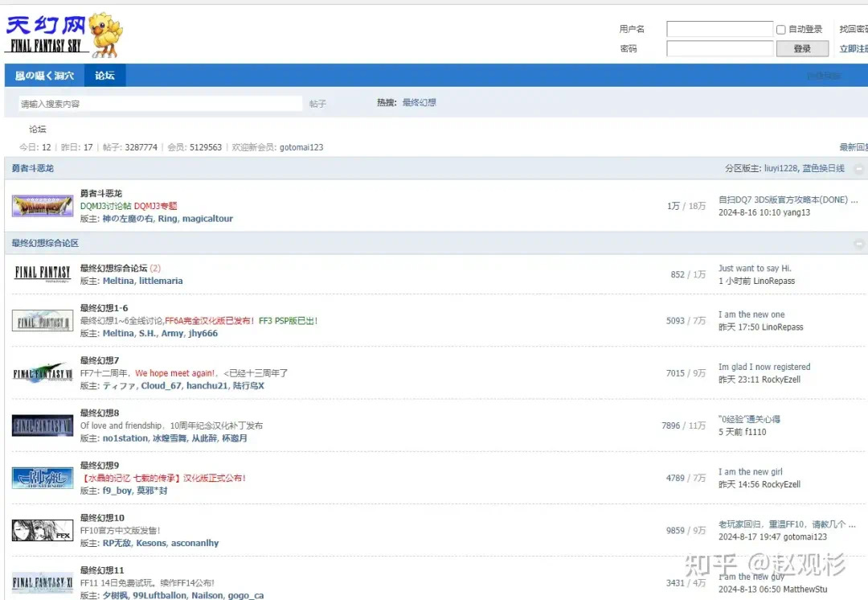This screenshot has width=868, height=600.
Task: View moderator magicaltour's profile
Action: pos(207,219)
